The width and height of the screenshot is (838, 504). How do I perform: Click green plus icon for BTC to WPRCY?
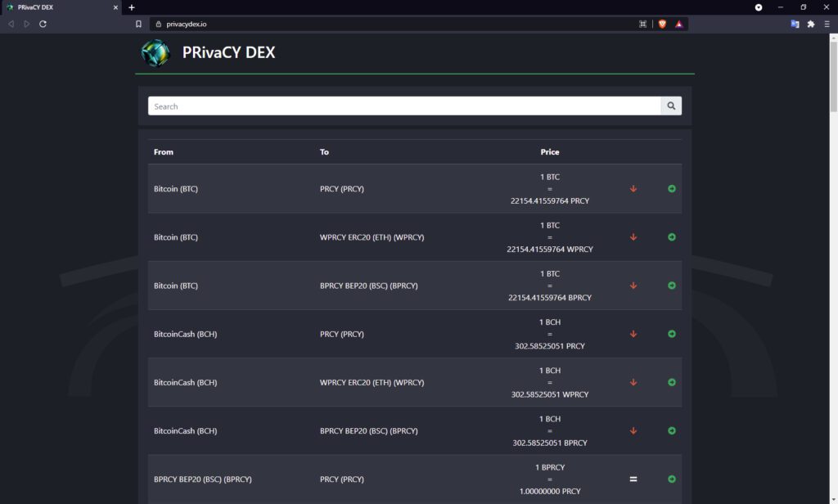tap(672, 237)
